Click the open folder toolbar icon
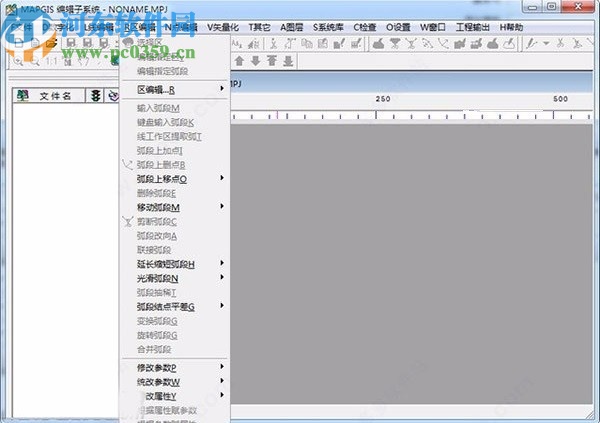Screen dimensions: 600x423 [51, 43]
